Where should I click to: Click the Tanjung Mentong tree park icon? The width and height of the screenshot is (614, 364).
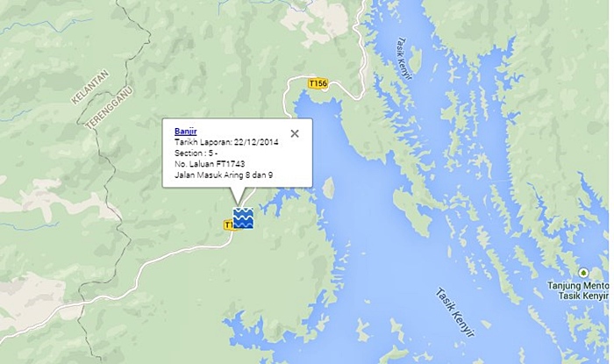point(583,273)
